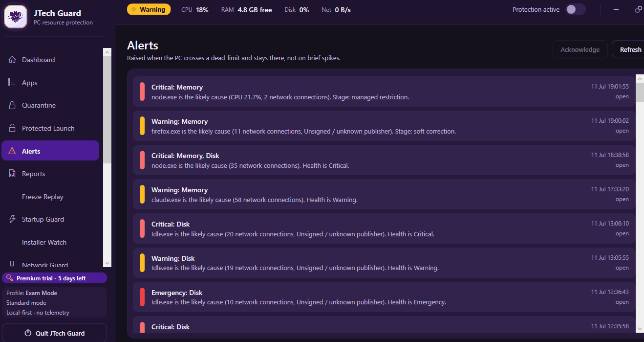Click the Reports document icon

pyautogui.click(x=12, y=174)
